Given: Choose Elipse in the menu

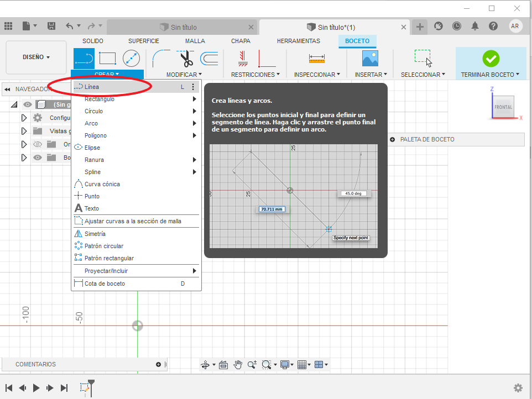Looking at the screenshot, I should pos(136,148).
